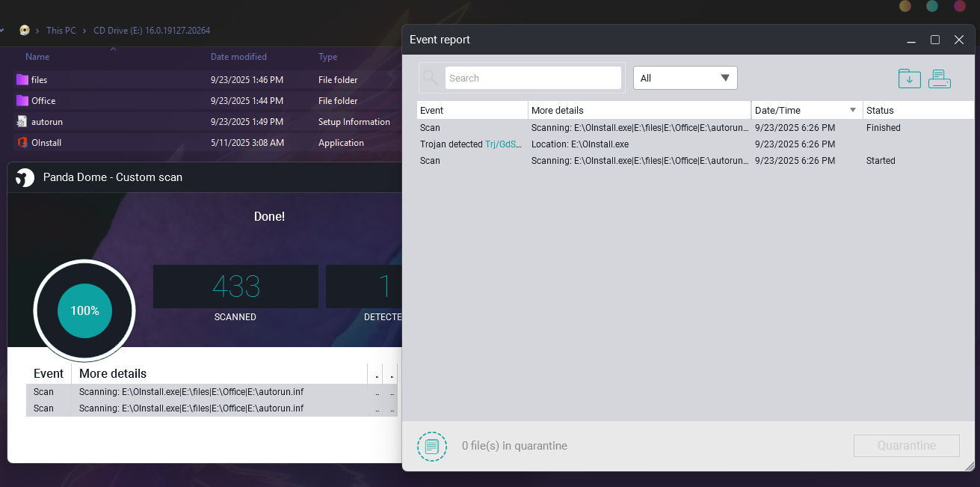980x487 pixels.
Task: Sort by the Status column header
Action: tap(919, 110)
